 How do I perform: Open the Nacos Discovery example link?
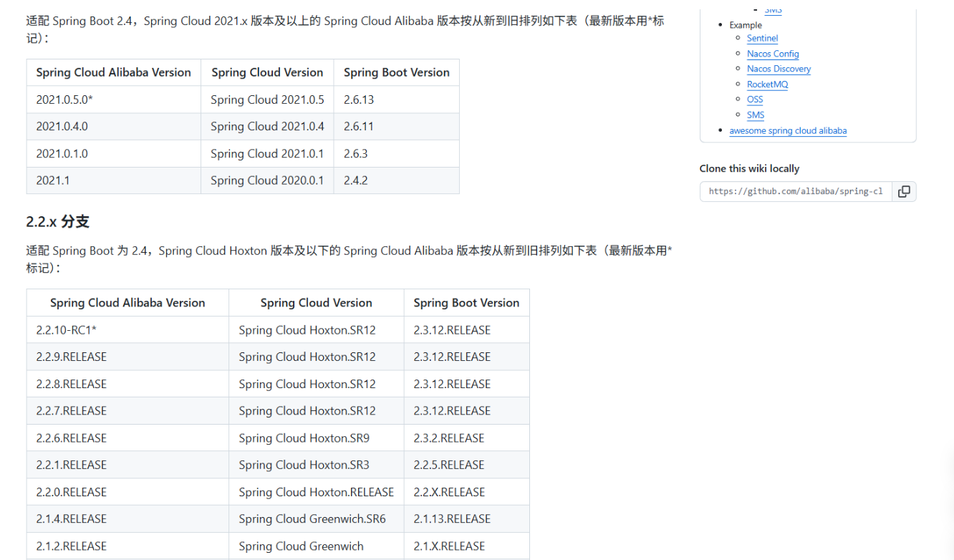click(x=779, y=69)
